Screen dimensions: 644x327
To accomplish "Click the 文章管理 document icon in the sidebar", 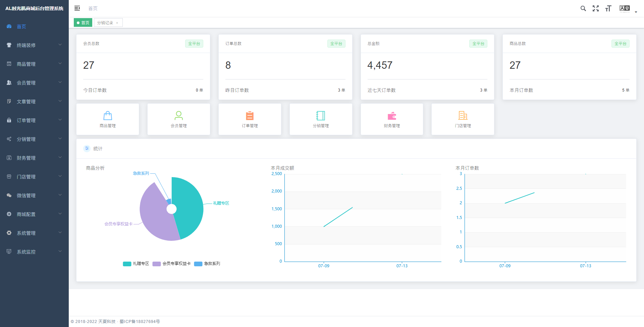I will (9, 102).
